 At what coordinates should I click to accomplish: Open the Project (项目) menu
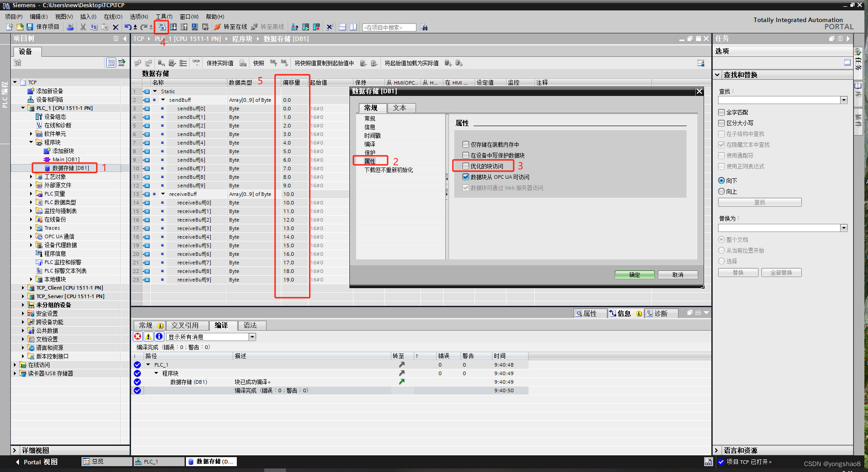click(14, 17)
